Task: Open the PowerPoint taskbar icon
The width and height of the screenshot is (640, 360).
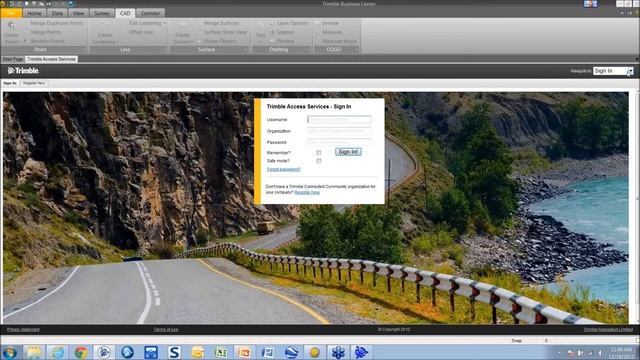Action: [244, 352]
